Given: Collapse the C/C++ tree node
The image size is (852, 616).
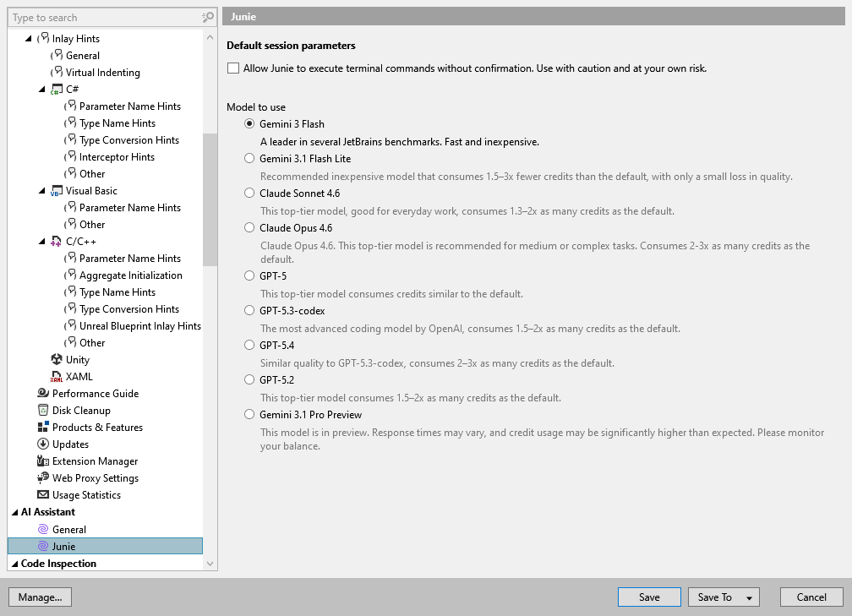Looking at the screenshot, I should (42, 241).
